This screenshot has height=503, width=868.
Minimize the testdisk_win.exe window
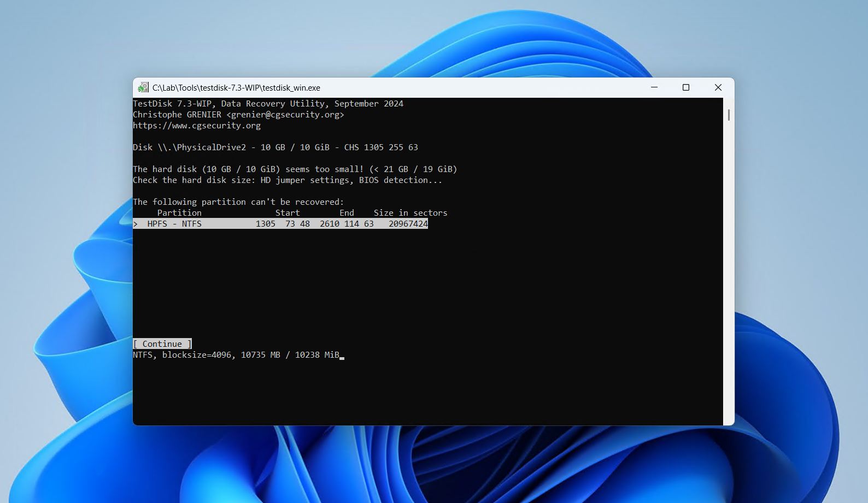654,87
